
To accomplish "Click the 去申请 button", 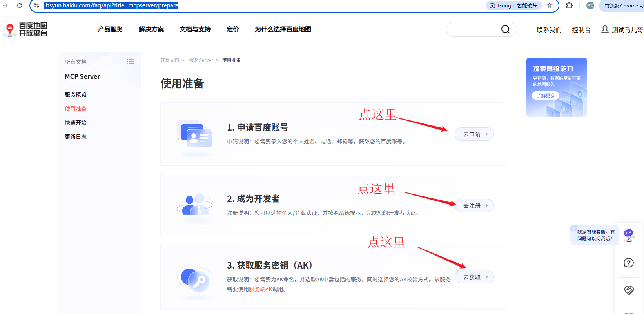I will tap(474, 134).
